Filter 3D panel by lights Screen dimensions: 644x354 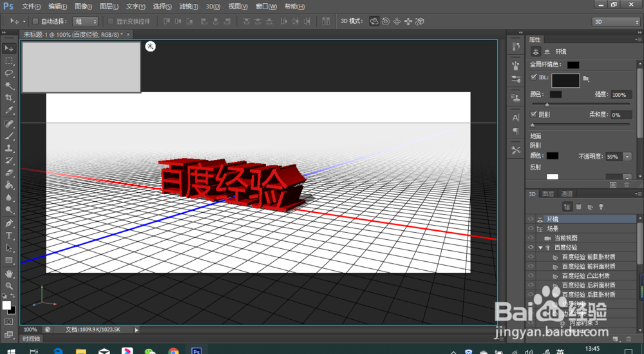pos(601,207)
